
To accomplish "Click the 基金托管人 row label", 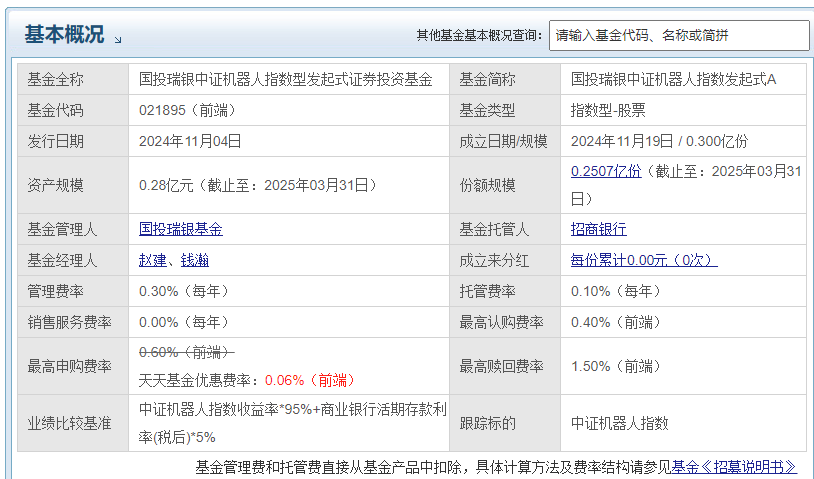I will click(494, 229).
